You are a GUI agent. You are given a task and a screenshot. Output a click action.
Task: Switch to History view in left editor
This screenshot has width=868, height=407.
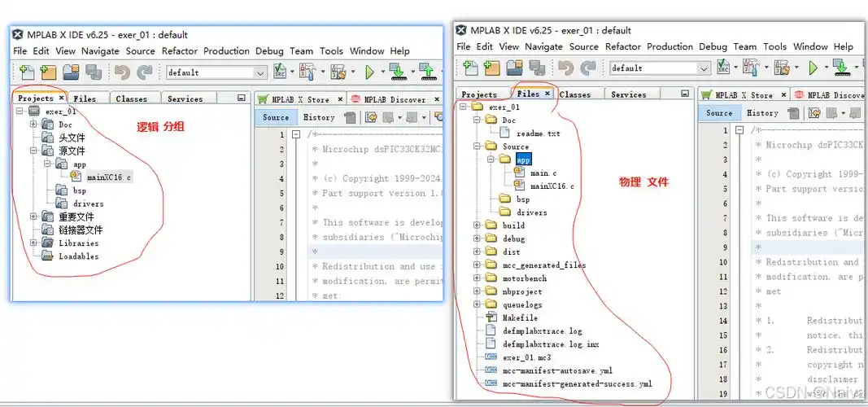point(319,117)
